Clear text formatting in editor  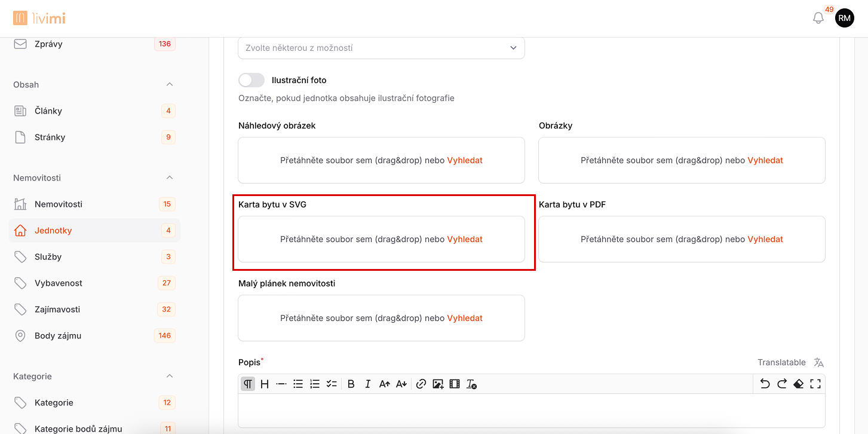point(471,384)
